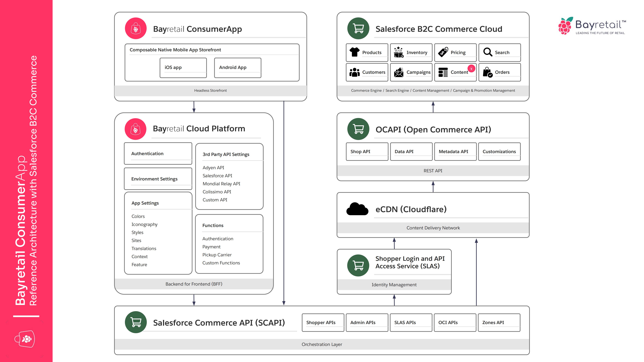The height and width of the screenshot is (362, 644).
Task: Click Iconography under App Settings
Action: coord(144,224)
